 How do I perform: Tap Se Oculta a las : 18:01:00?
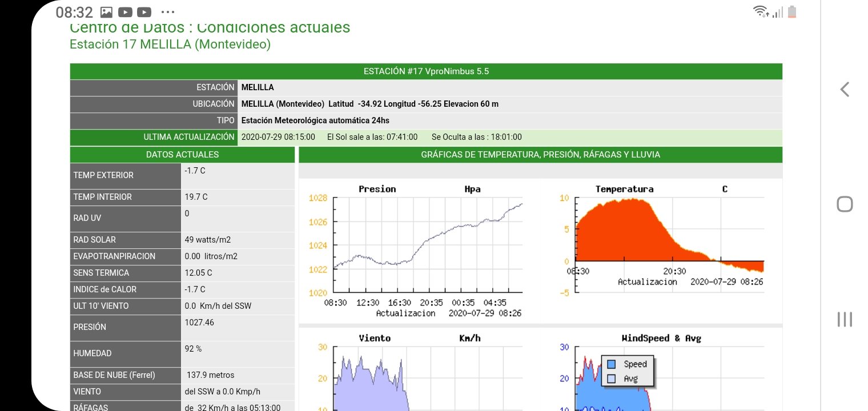(476, 137)
